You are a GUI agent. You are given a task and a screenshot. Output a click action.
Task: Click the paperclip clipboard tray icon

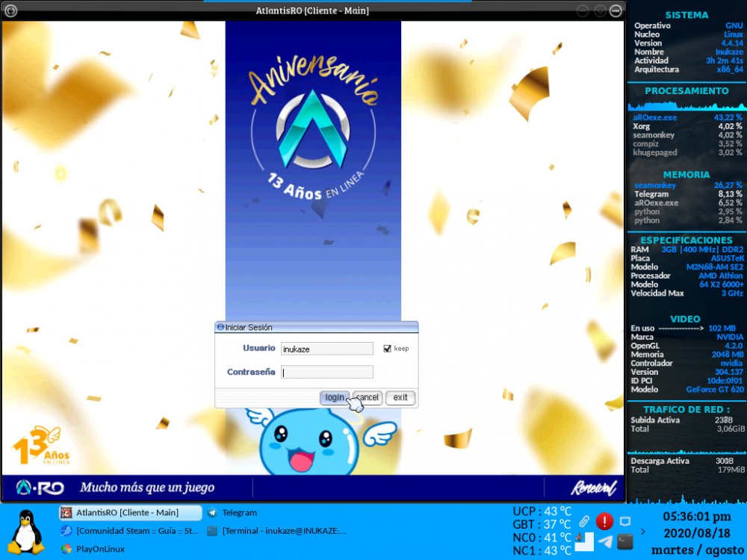tap(584, 521)
